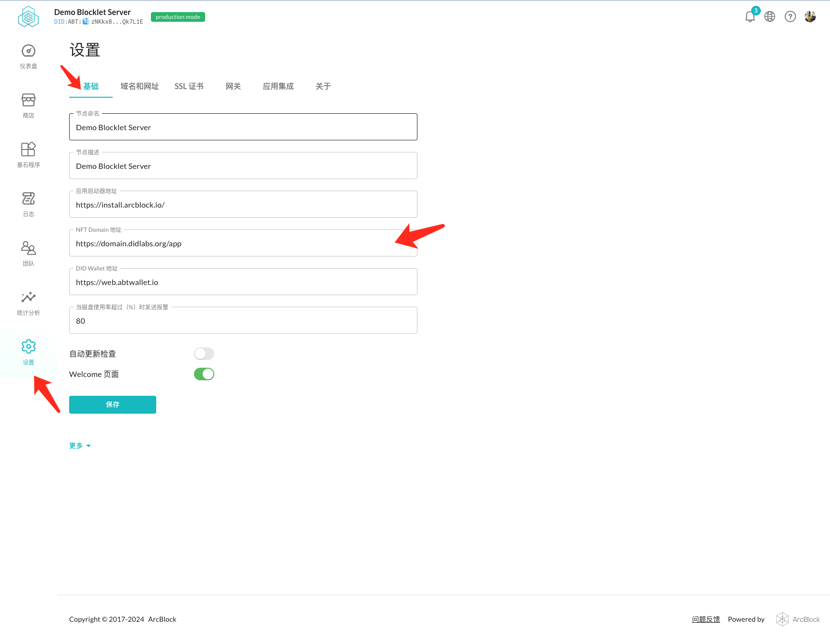This screenshot has width=830, height=644.
Task: Open the Blocklets (基石程序) sidebar icon
Action: point(29,150)
